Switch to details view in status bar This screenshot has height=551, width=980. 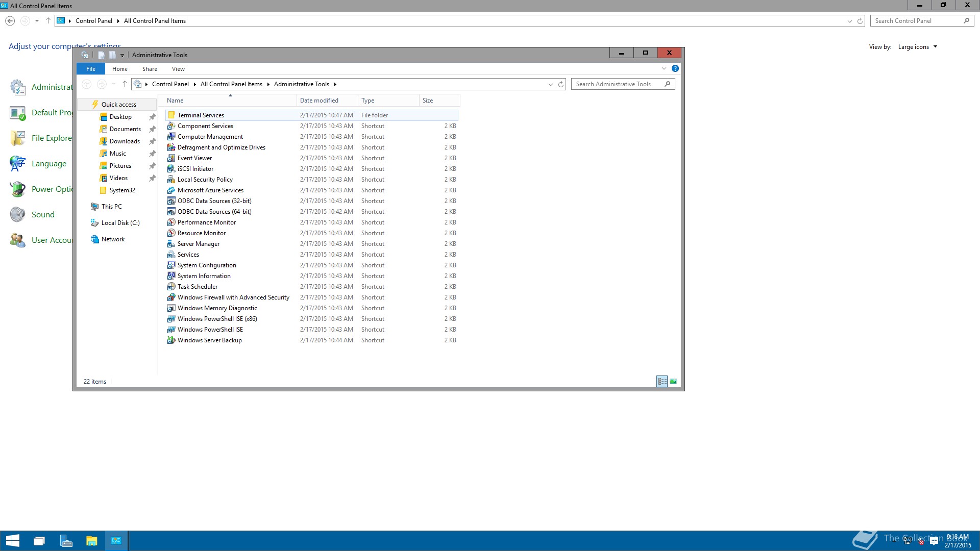point(662,382)
